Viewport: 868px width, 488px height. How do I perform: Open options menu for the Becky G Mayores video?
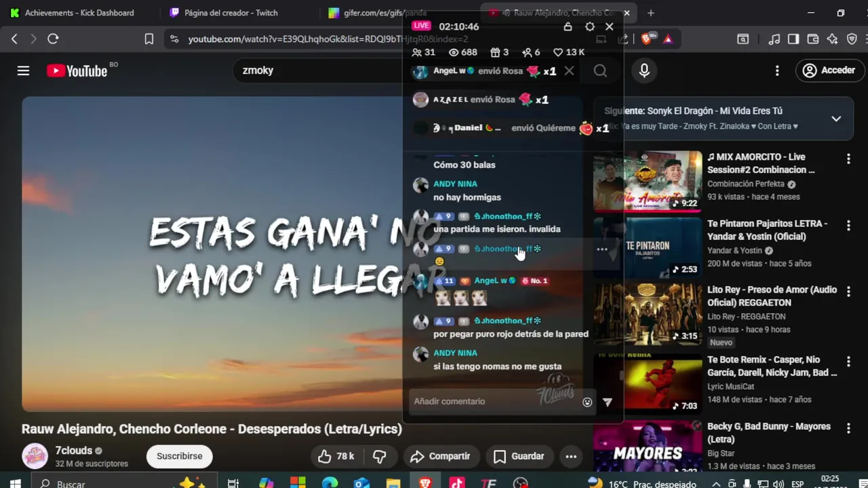click(x=848, y=428)
